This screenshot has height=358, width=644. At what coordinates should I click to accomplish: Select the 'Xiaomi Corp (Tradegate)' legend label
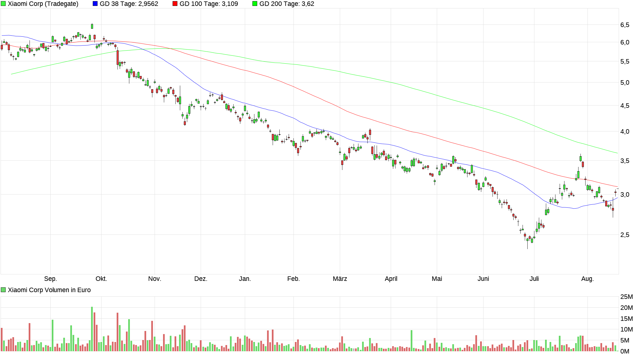[43, 4]
